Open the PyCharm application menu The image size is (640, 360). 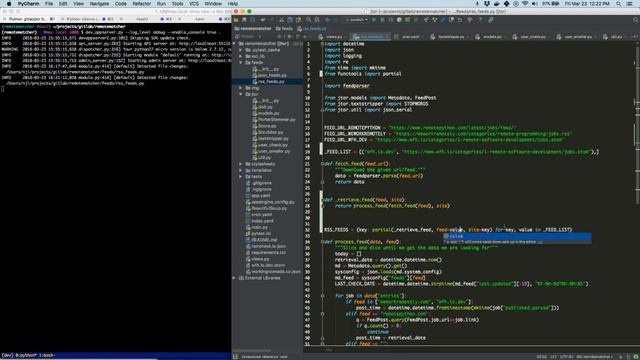click(28, 4)
